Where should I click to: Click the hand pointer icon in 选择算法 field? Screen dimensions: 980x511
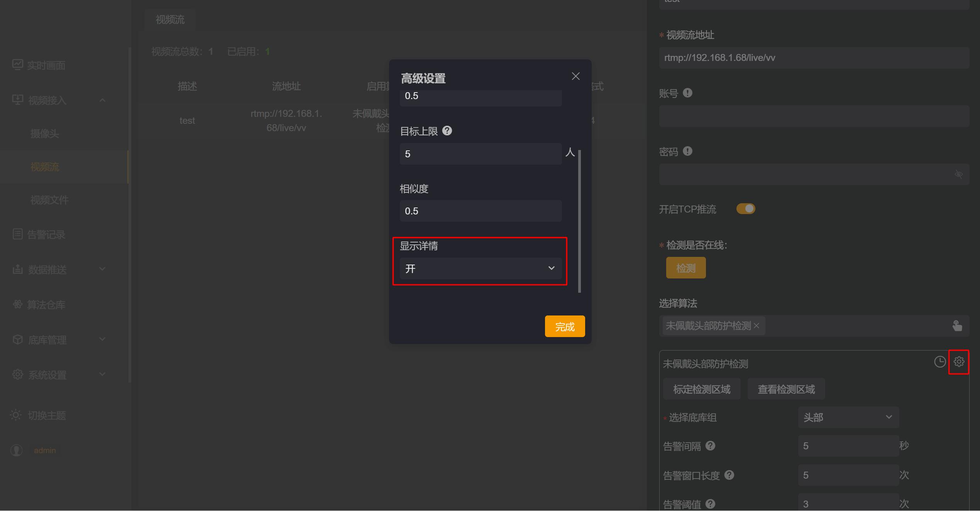tap(957, 326)
